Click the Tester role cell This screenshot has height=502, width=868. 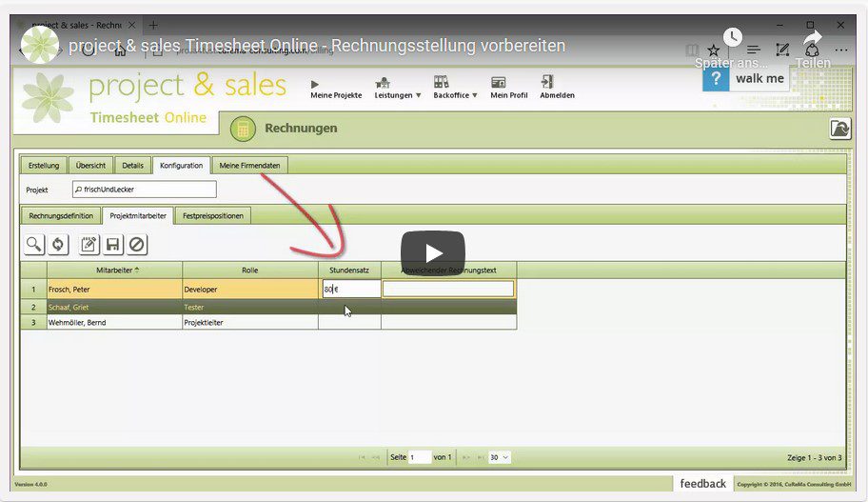tap(250, 307)
